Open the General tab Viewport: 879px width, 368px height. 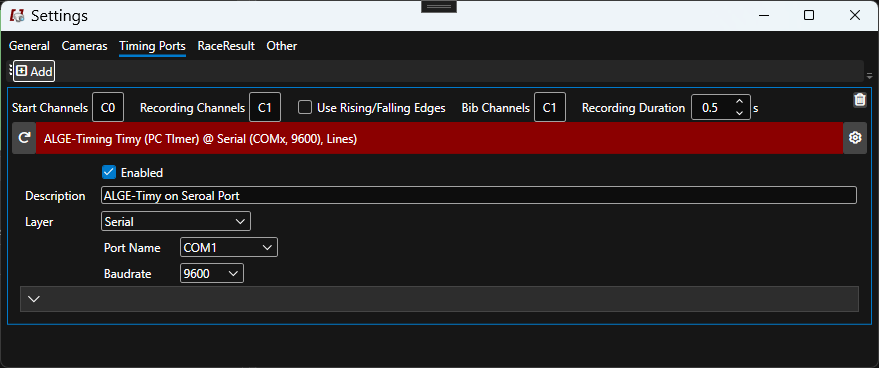[29, 46]
